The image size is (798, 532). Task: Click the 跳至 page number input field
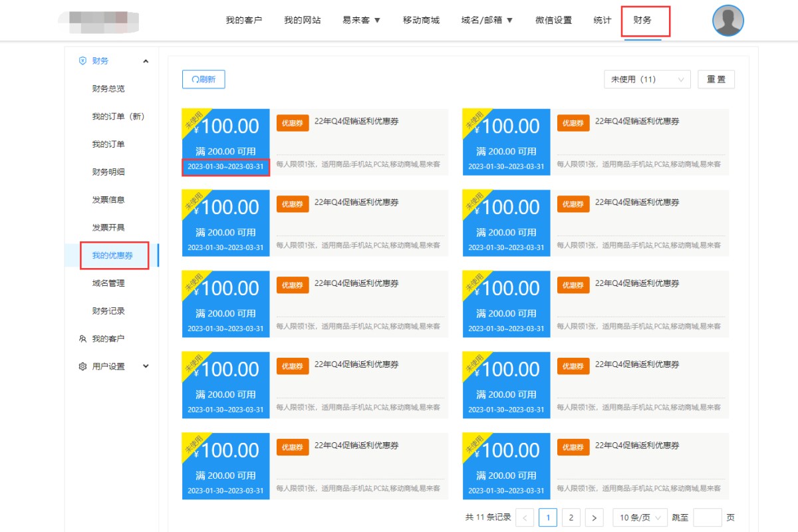[x=707, y=517]
